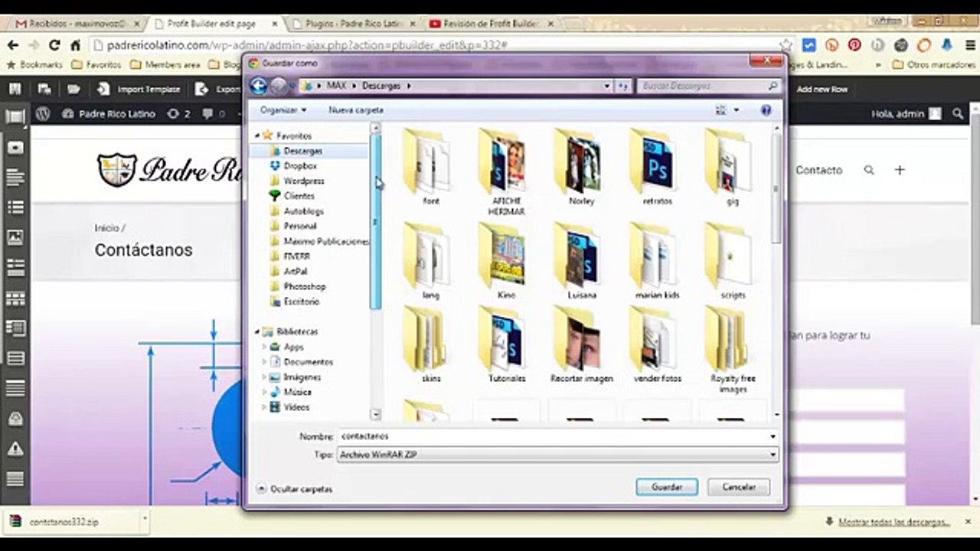Switch to Plugins Padre Rico Latino tab
980x551 pixels.
[x=353, y=24]
